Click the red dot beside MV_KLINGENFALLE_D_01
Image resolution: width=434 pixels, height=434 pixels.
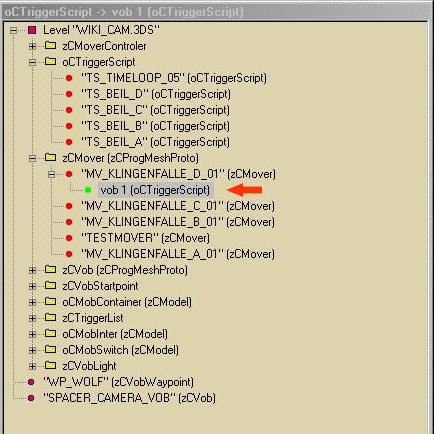pyautogui.click(x=69, y=174)
